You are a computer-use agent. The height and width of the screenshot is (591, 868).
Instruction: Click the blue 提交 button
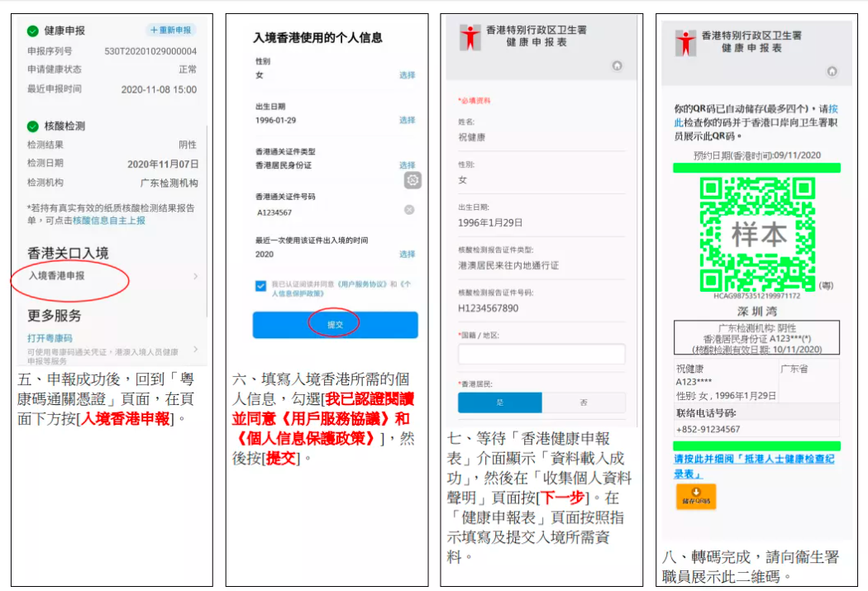tap(335, 325)
